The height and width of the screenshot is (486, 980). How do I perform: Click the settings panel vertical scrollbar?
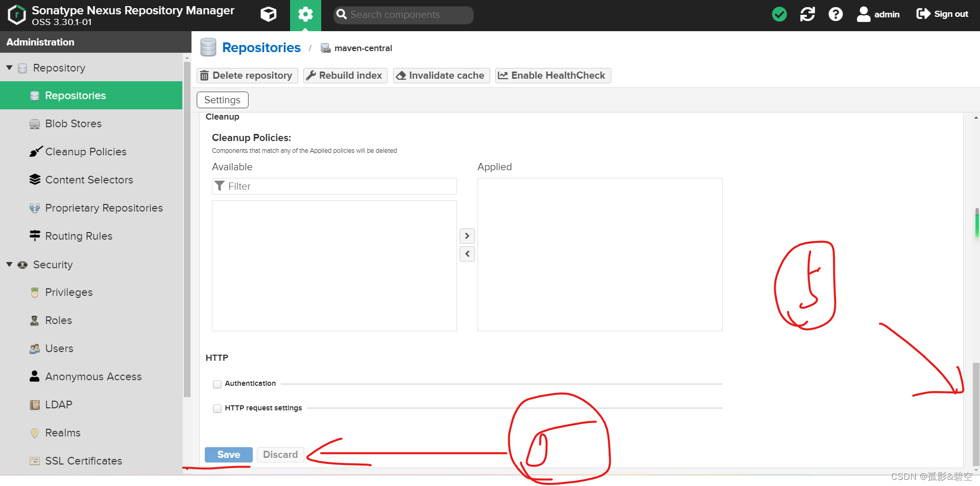click(x=976, y=415)
